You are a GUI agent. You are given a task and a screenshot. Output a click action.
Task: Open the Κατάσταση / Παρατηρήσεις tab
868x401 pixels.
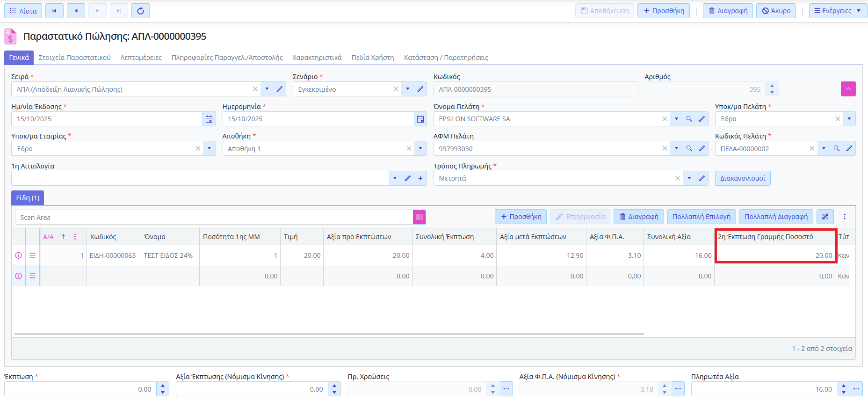pos(446,58)
